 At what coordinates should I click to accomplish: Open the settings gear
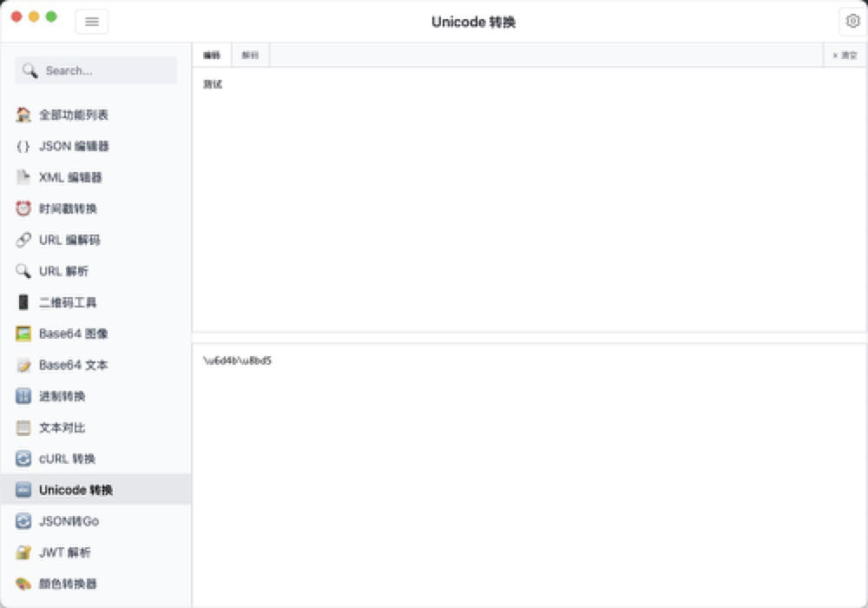[x=852, y=21]
